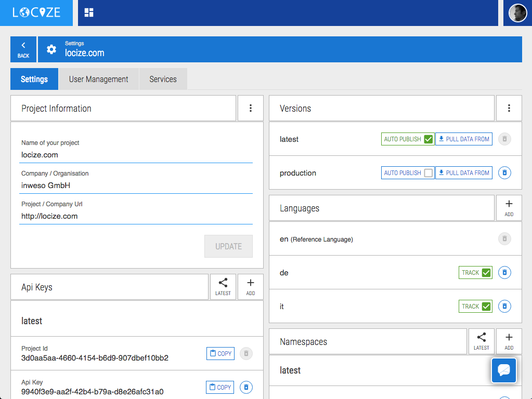This screenshot has width=532, height=399.
Task: Select the Project Id value text
Action: pyautogui.click(x=95, y=358)
